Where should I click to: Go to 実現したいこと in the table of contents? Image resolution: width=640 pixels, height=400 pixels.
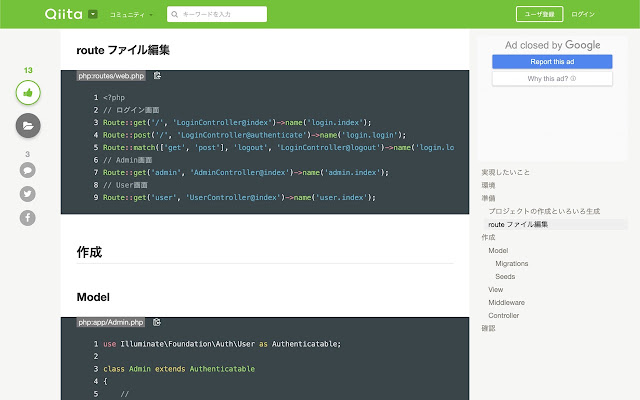[x=505, y=172]
